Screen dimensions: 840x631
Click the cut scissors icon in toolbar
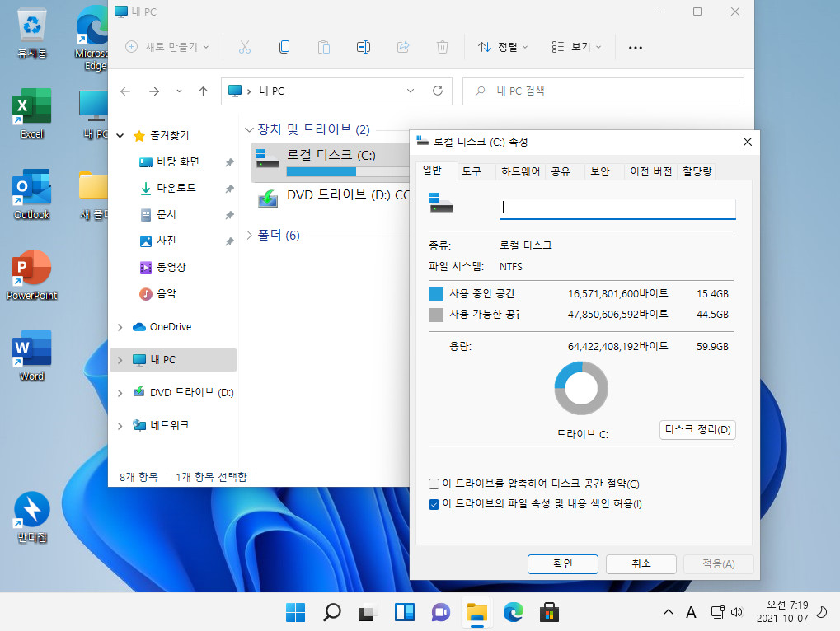[244, 47]
